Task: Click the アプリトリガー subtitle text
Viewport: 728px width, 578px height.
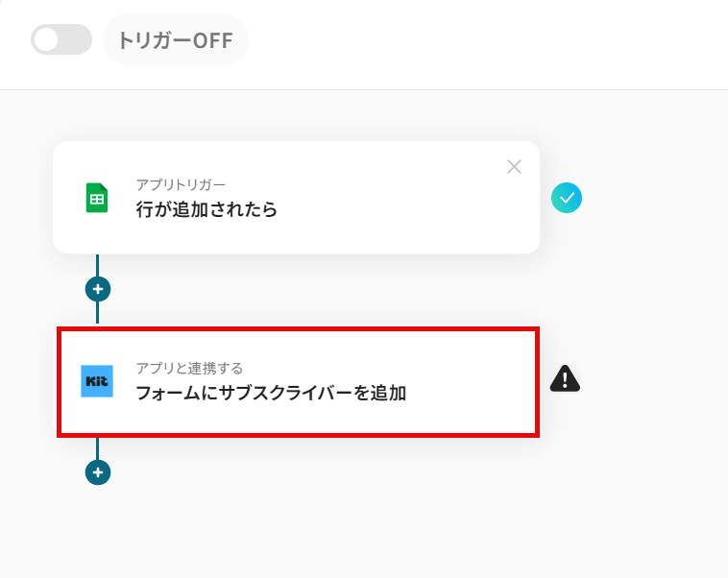Action: [181, 184]
